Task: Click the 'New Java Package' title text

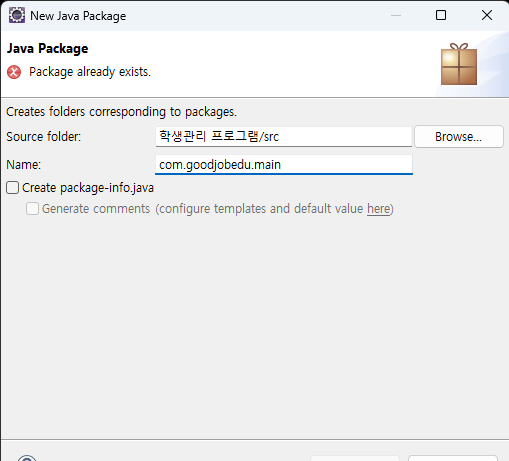Action: pyautogui.click(x=78, y=16)
